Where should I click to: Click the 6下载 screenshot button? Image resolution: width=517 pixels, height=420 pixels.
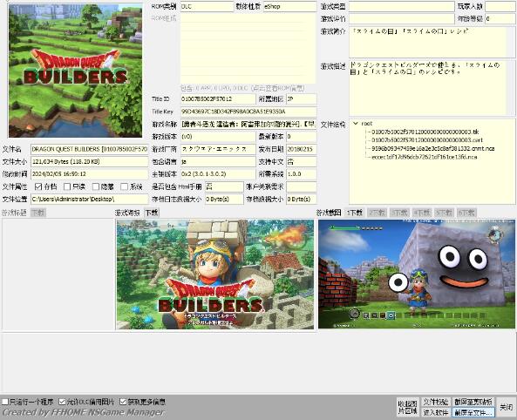tap(466, 213)
